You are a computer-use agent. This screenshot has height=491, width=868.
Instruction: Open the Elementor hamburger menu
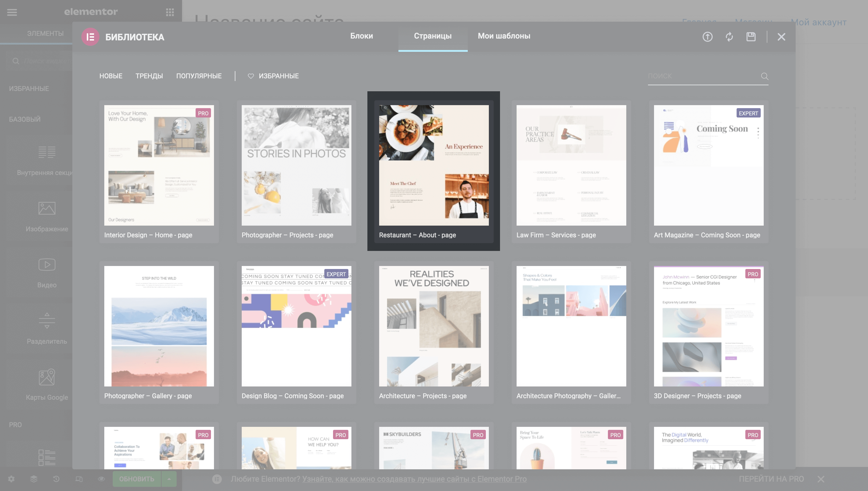12,12
